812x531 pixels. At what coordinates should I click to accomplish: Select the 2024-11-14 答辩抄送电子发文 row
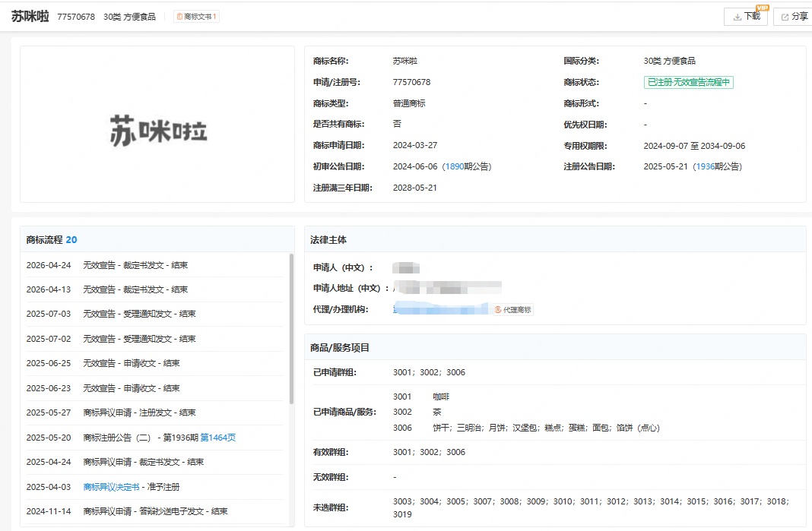[154, 511]
